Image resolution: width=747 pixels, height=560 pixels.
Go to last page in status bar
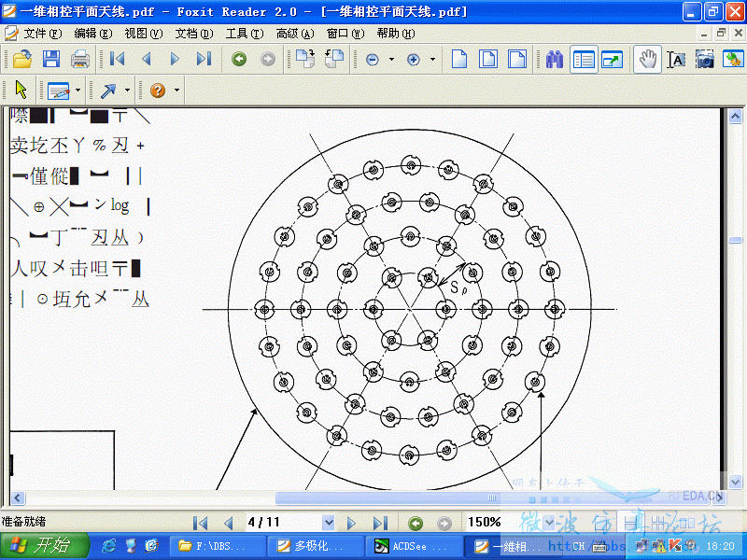pos(380,523)
